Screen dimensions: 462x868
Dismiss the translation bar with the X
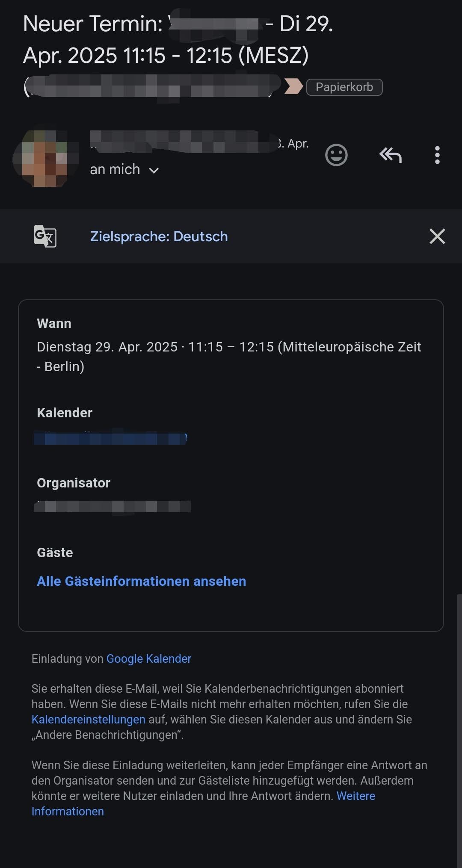point(437,236)
